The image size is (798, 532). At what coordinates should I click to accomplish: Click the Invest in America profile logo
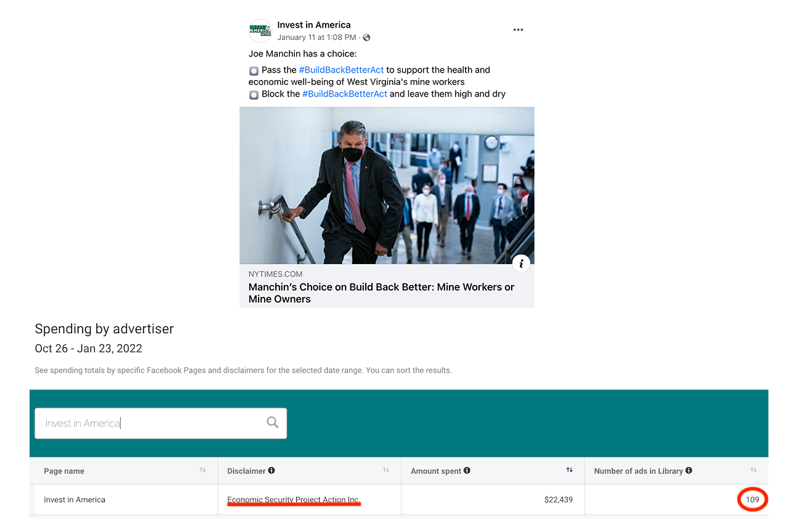(x=260, y=31)
